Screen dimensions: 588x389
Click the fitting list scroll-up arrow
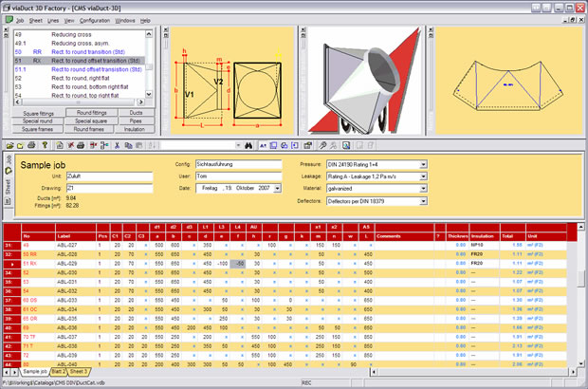coord(149,34)
